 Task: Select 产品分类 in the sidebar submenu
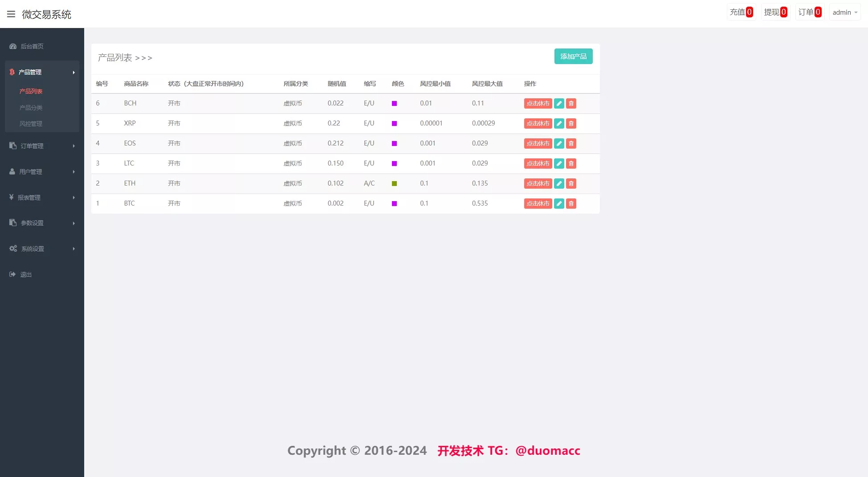[31, 108]
